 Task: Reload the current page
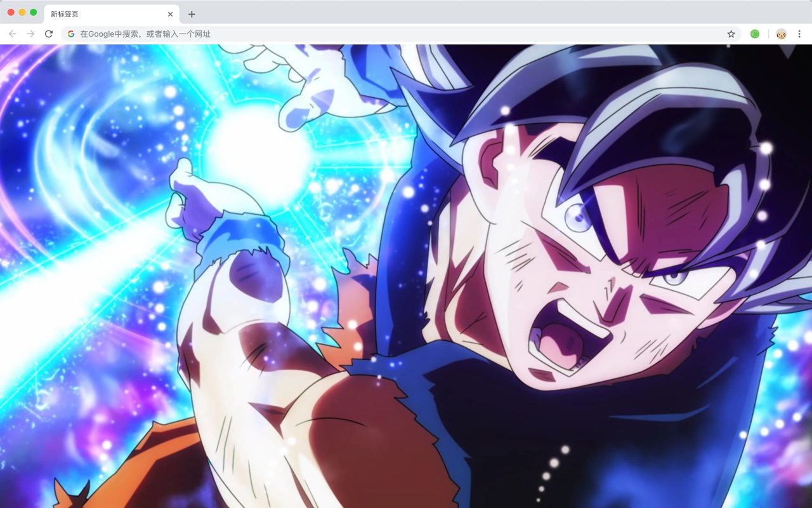(49, 34)
